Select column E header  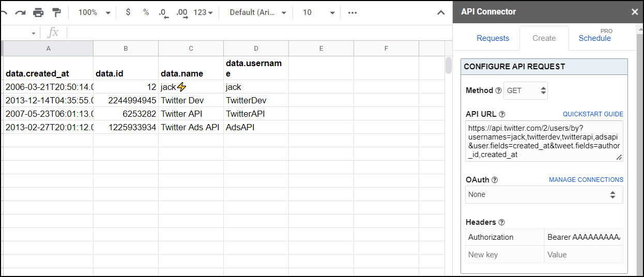coord(321,49)
